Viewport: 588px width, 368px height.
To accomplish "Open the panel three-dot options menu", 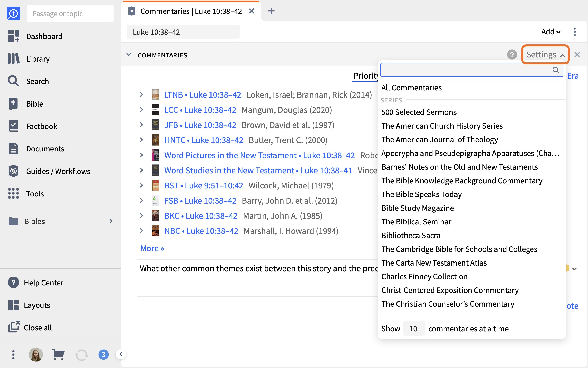I will tap(575, 32).
